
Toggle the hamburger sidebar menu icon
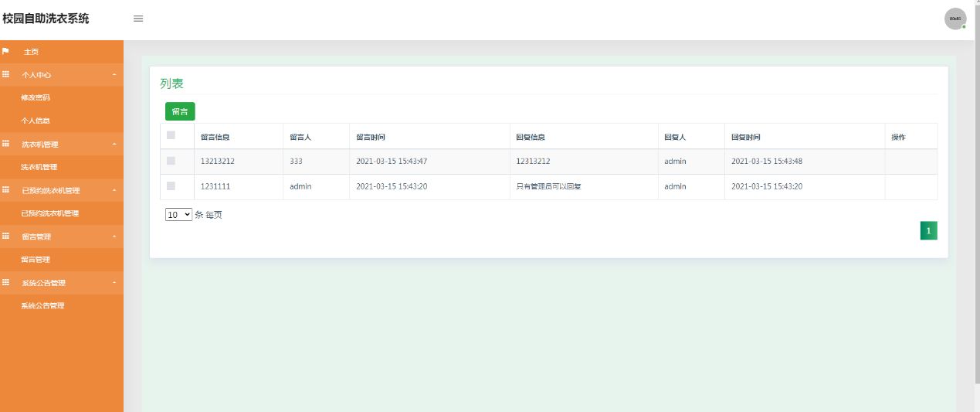pyautogui.click(x=138, y=19)
